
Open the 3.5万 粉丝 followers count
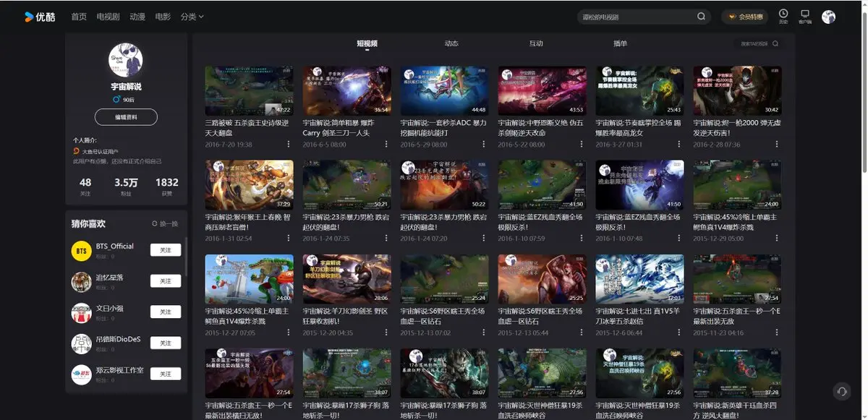pyautogui.click(x=126, y=186)
